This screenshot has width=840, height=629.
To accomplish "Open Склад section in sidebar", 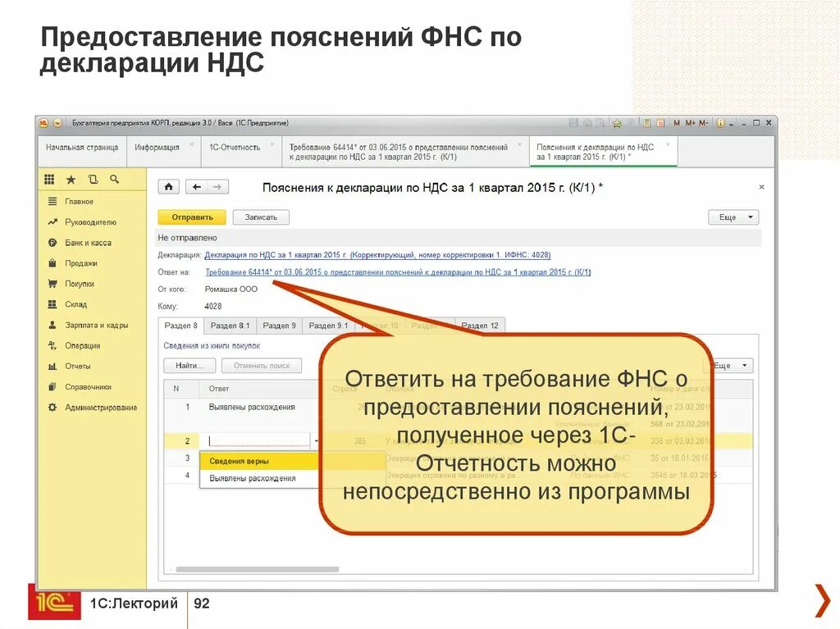I will (x=75, y=304).
